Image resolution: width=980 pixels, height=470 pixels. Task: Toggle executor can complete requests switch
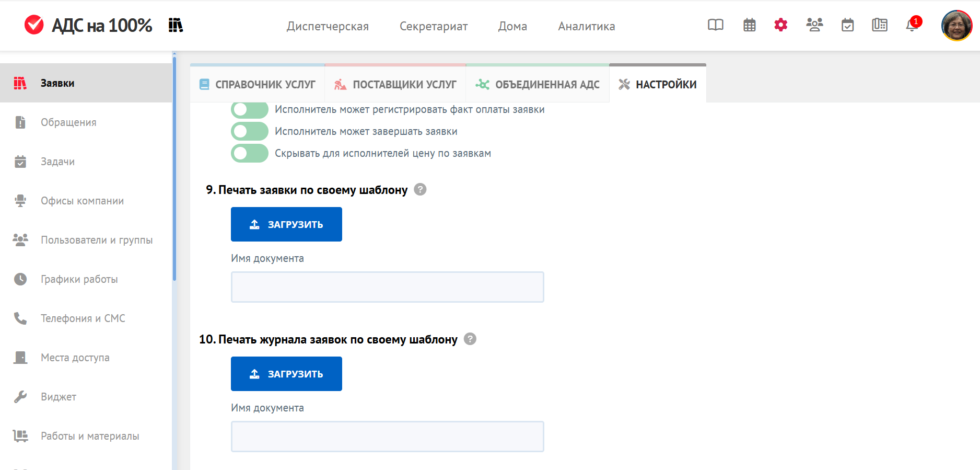pos(249,131)
